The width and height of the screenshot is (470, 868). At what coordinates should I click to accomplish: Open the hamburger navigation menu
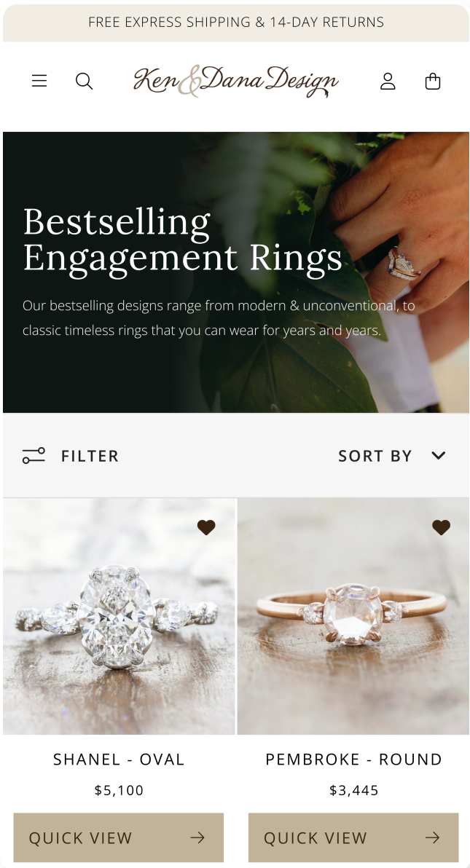39,81
